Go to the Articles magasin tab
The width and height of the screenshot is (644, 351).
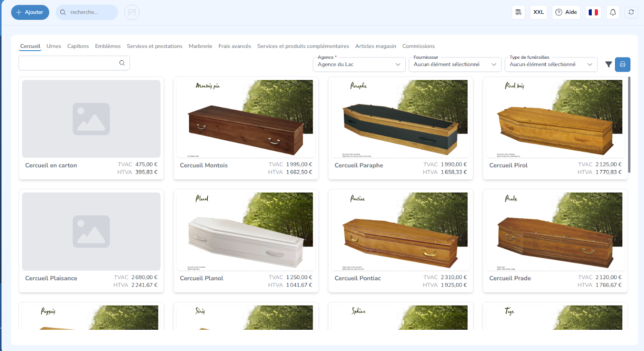pos(376,46)
